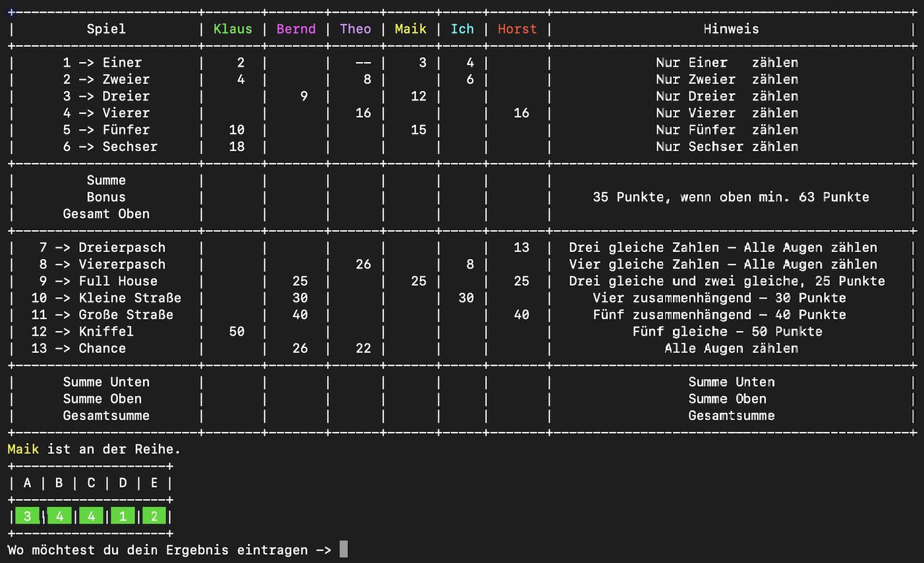
Task: Click the '13 -> Chance' row label
Action: tap(78, 349)
